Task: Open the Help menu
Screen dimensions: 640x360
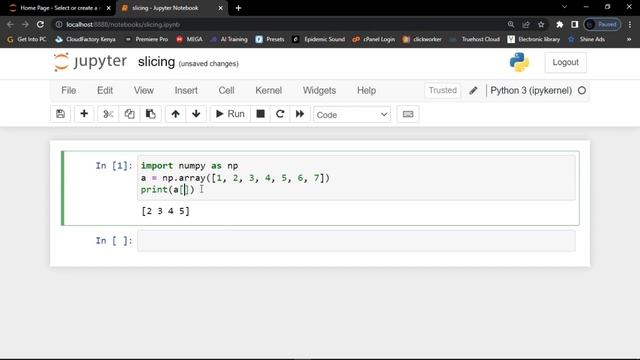Action: [x=367, y=91]
